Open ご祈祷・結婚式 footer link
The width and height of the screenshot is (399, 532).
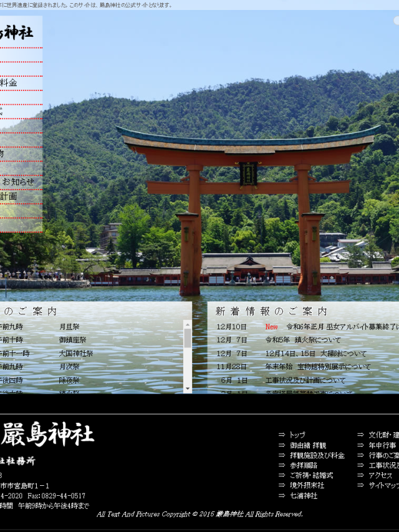point(311,475)
